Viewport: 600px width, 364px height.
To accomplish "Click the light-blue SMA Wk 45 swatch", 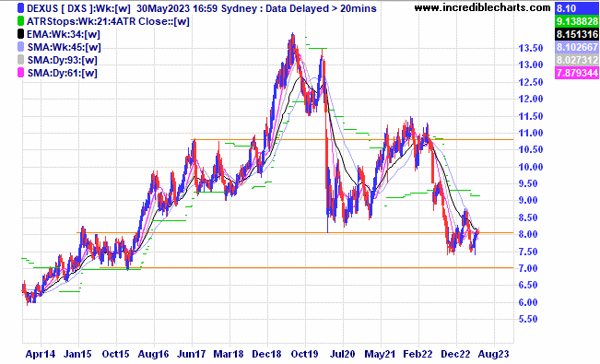I will pyautogui.click(x=20, y=47).
